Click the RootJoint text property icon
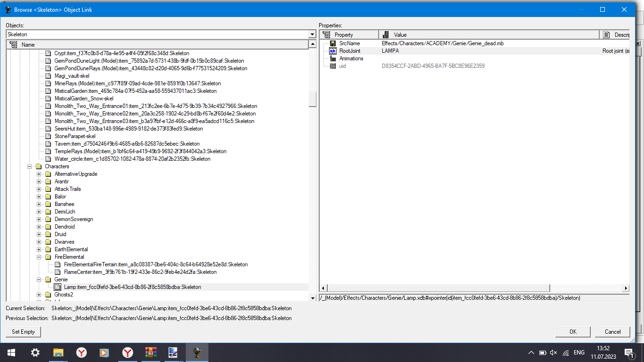The height and width of the screenshot is (362, 644). pyautogui.click(x=333, y=51)
